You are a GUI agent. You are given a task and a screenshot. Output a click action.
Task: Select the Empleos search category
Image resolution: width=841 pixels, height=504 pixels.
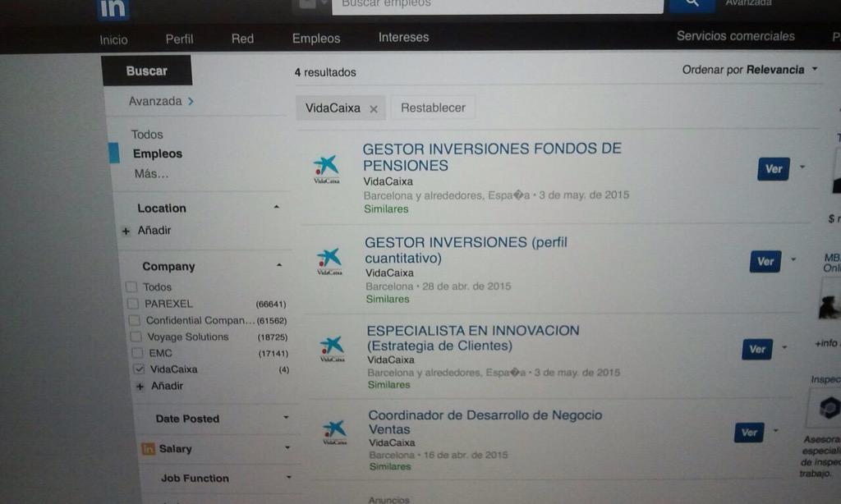[x=158, y=153]
